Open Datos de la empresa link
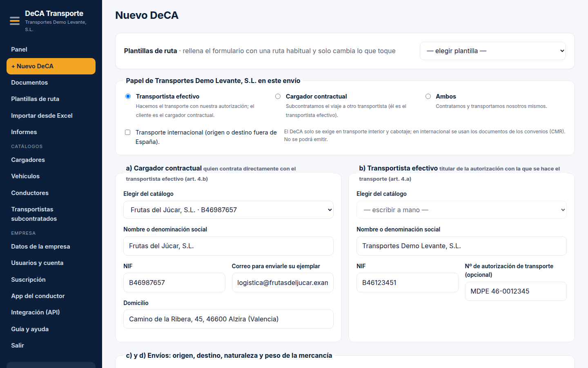Image resolution: width=588 pixels, height=368 pixels. coord(51,247)
